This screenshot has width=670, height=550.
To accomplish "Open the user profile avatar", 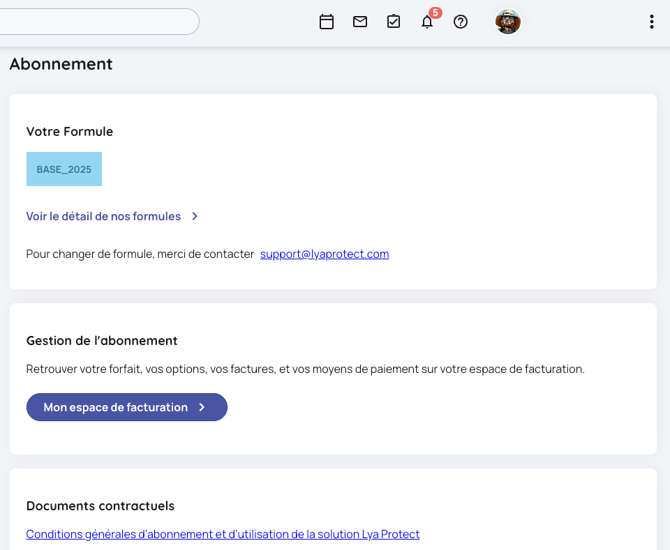I will pyautogui.click(x=508, y=22).
